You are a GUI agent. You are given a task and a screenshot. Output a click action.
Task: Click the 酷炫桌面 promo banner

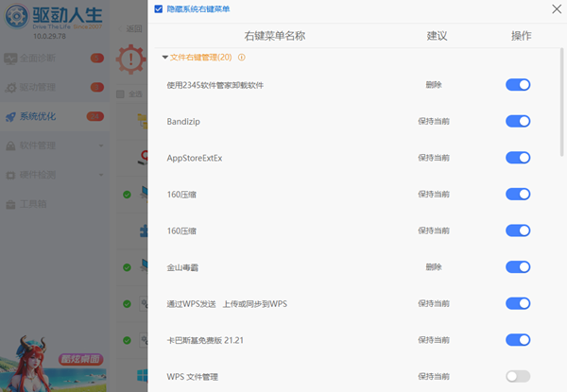click(x=53, y=363)
